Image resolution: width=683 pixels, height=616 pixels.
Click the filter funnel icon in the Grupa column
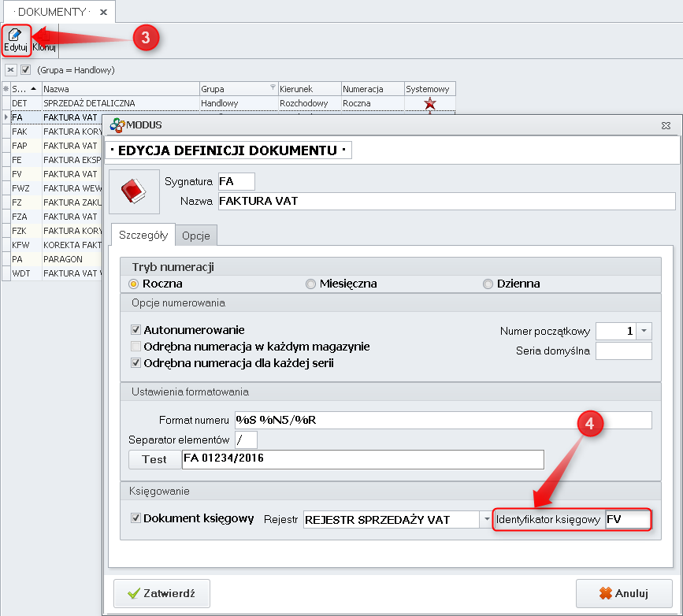click(273, 89)
